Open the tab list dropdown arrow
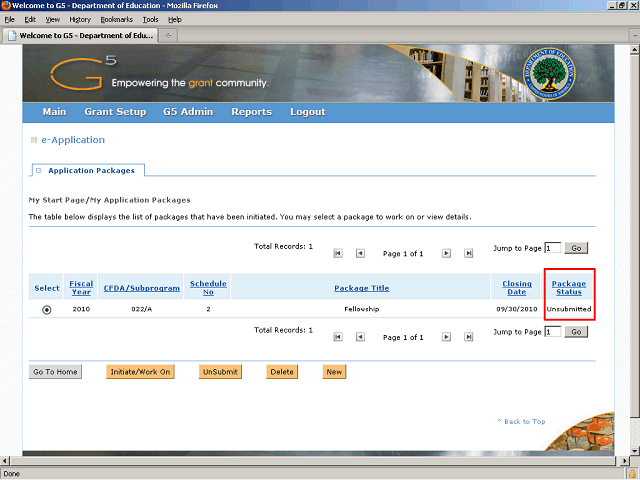Screen dimensions: 640x480 pyautogui.click(x=635, y=36)
